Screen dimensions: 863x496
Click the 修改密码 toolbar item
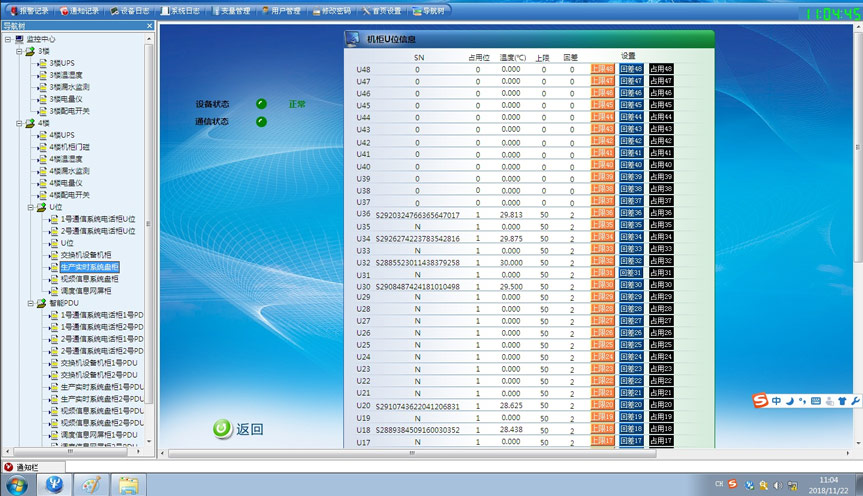pos(329,11)
